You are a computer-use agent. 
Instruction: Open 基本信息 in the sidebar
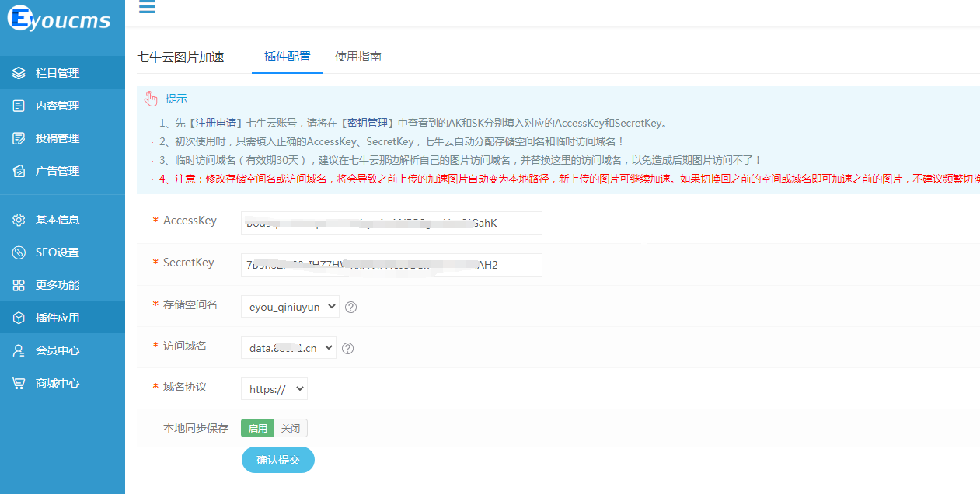62,220
